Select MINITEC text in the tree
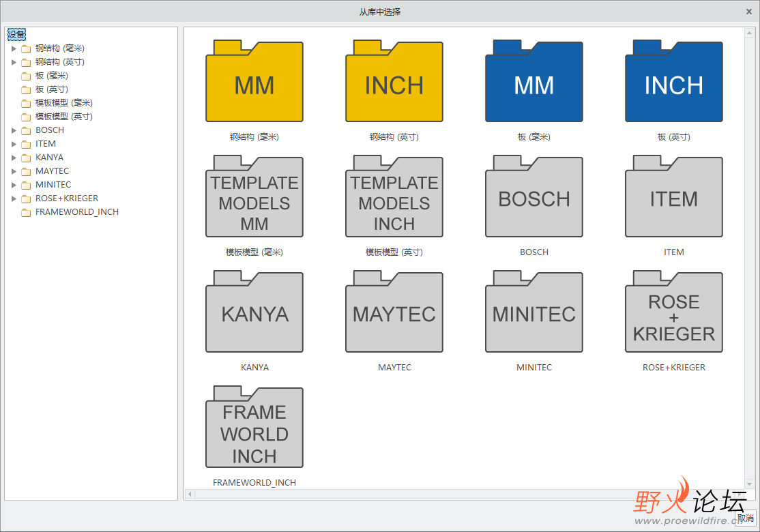760x532 pixels. click(53, 185)
